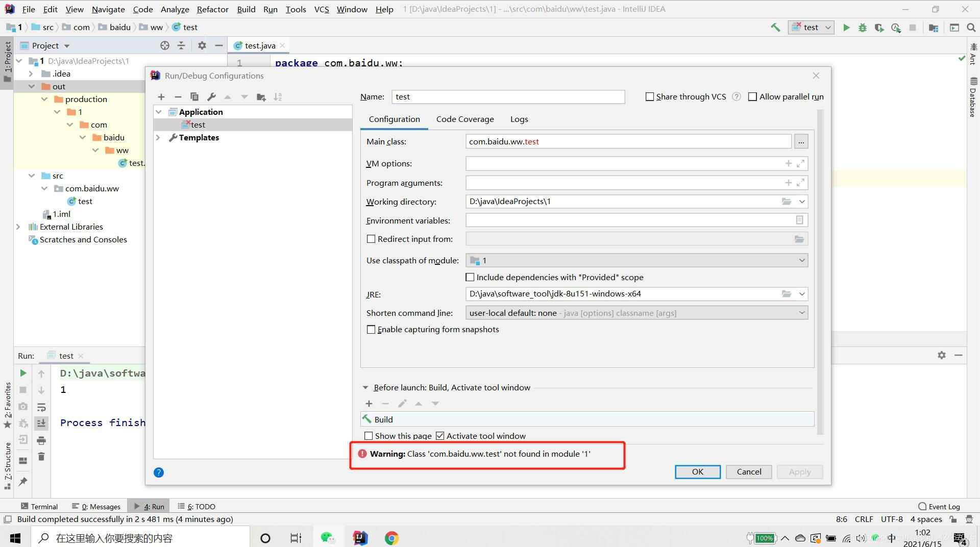Open the VCS menu
This screenshot has height=547, width=980.
click(322, 9)
